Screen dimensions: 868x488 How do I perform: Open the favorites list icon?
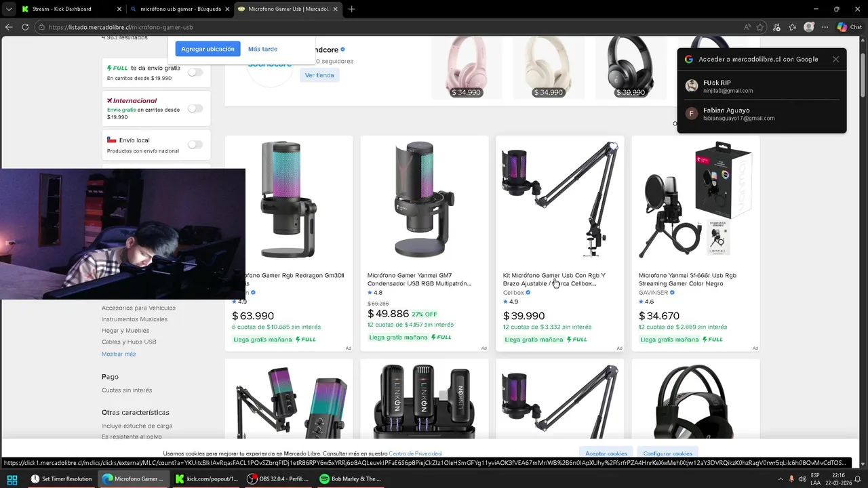tap(793, 27)
